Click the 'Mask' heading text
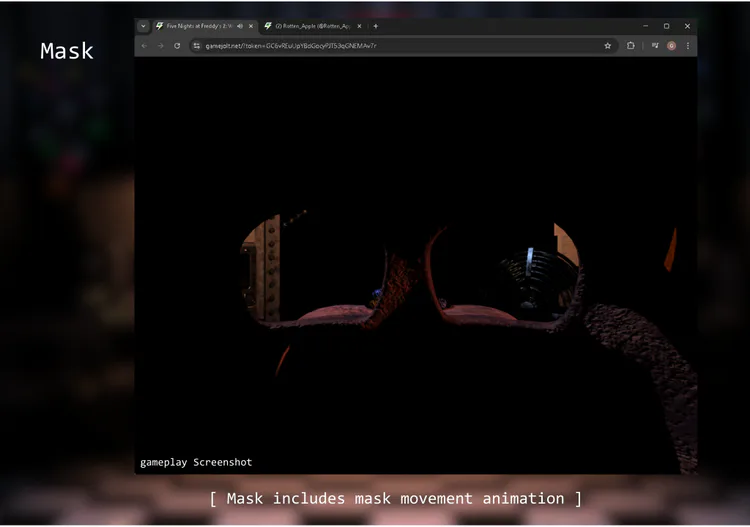Screen dimensions: 750x527 [x=67, y=51]
